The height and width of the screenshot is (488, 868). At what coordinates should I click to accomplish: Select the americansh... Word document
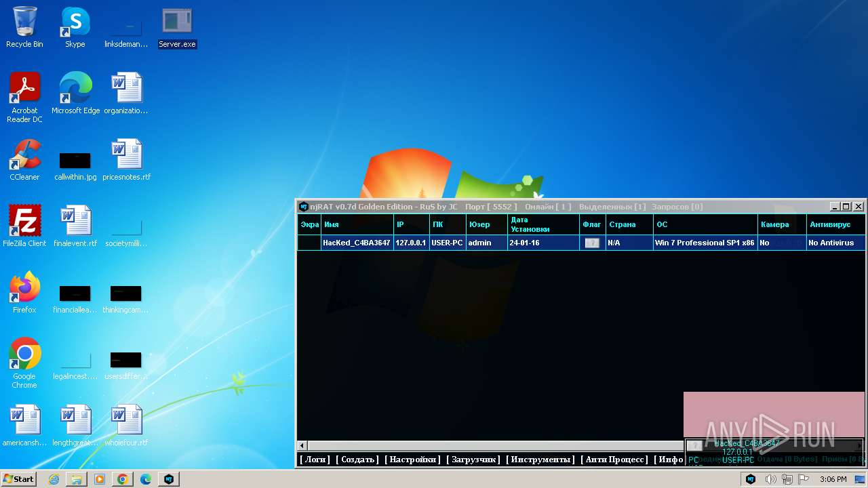24,426
